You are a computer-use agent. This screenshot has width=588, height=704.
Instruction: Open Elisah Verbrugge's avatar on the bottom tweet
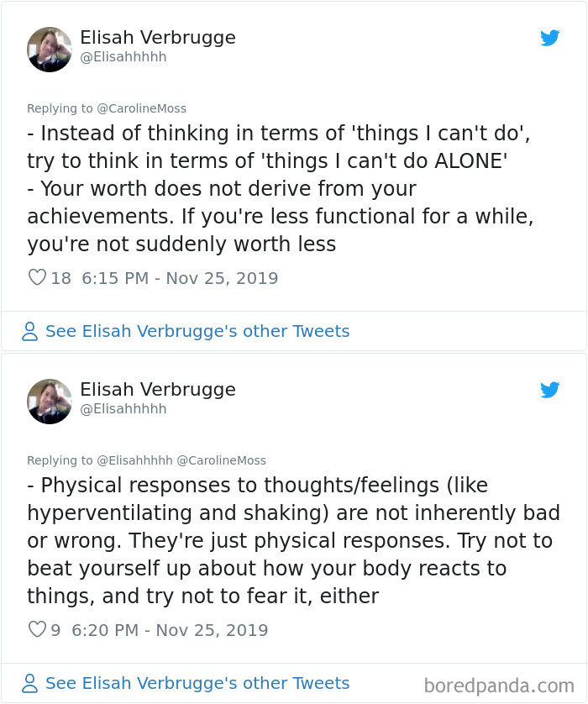pos(50,402)
